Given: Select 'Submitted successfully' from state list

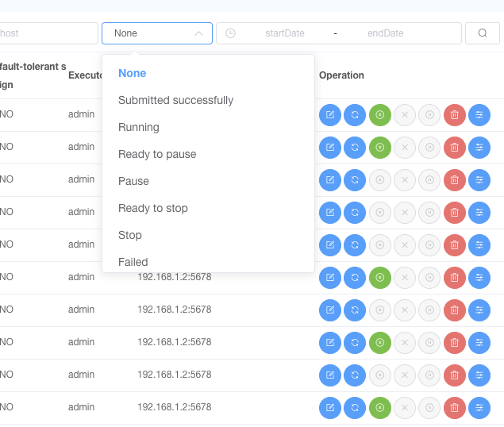Looking at the screenshot, I should point(176,100).
